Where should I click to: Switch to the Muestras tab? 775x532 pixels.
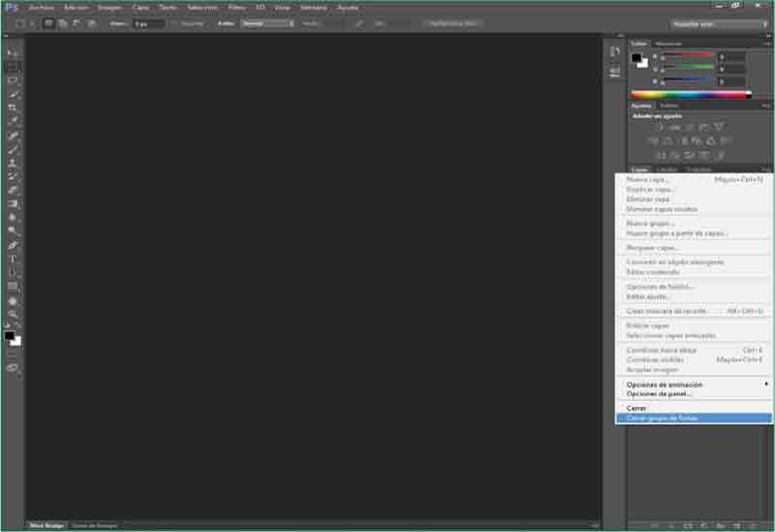[668, 44]
